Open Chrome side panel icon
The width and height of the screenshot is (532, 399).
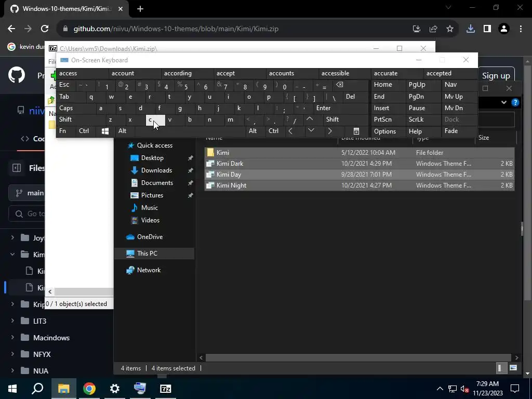[487, 29]
